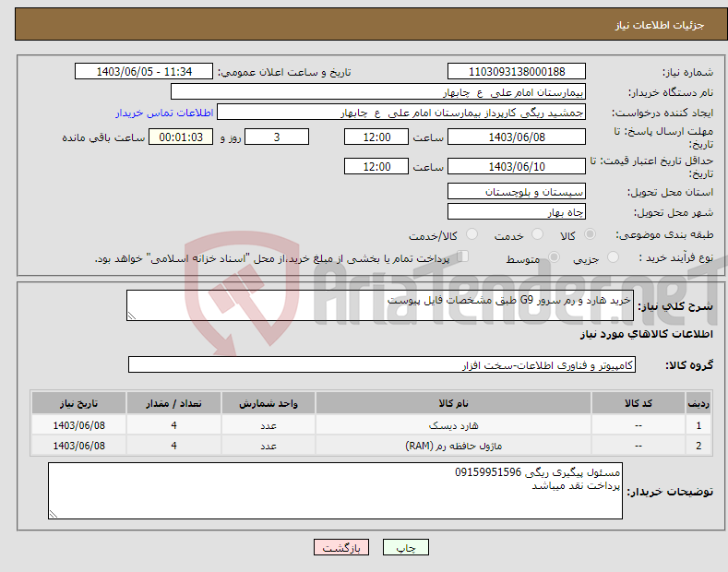Click the price validity date 1403/06/10 field

[517, 166]
